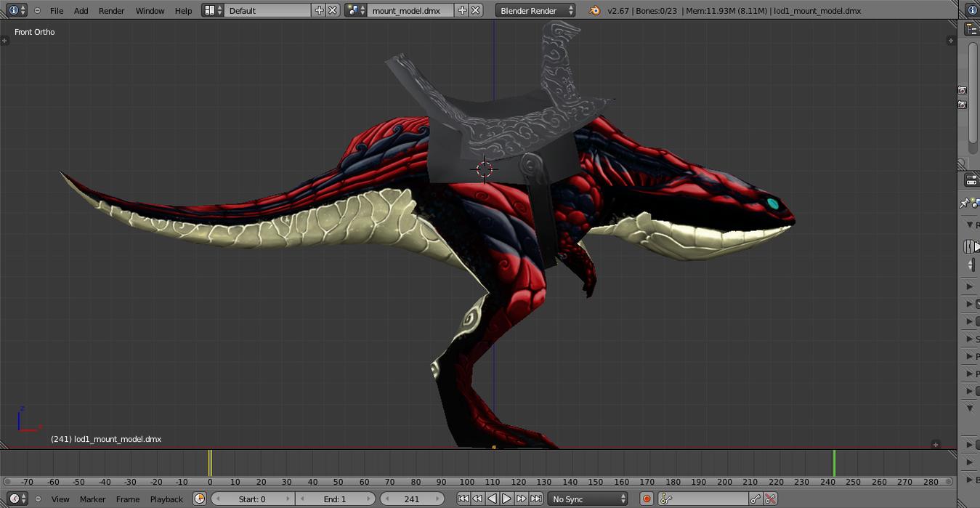Delete the mount_model.dmx scene

pos(475,10)
